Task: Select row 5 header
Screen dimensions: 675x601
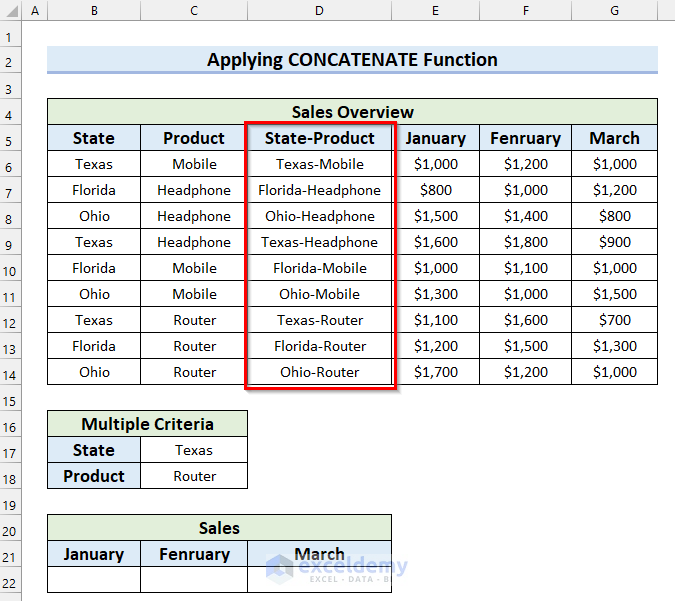Action: [10, 138]
